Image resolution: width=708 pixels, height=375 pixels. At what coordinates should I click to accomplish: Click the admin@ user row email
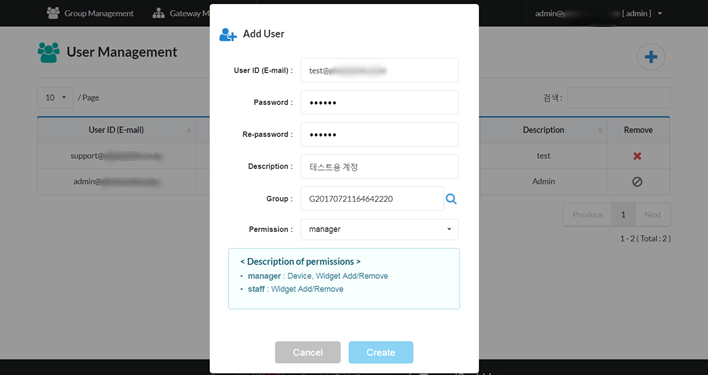pyautogui.click(x=116, y=182)
